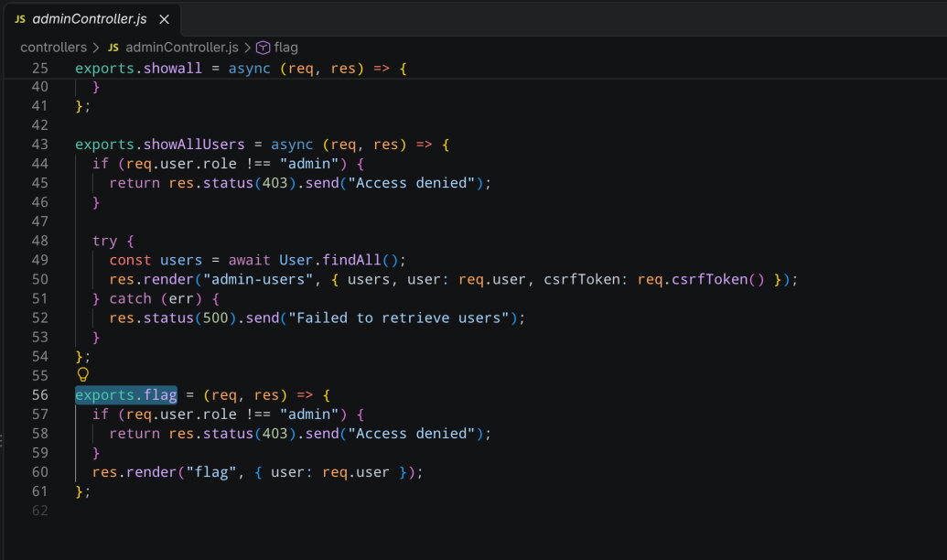Click User.findAll() on line 49
Viewport: 947px width, 560px height.
(x=339, y=260)
